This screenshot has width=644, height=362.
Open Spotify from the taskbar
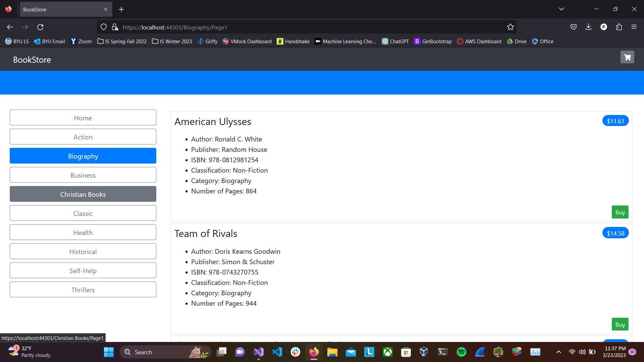pyautogui.click(x=462, y=352)
